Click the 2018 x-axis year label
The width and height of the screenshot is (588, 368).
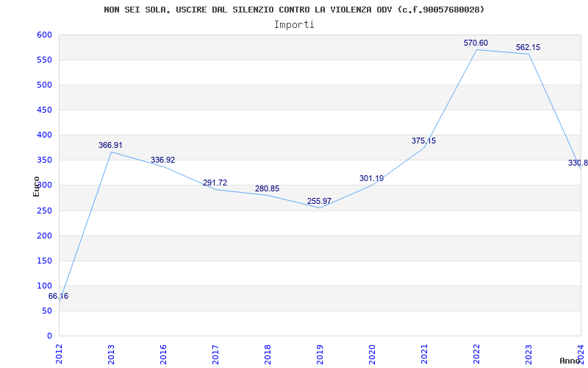click(267, 353)
